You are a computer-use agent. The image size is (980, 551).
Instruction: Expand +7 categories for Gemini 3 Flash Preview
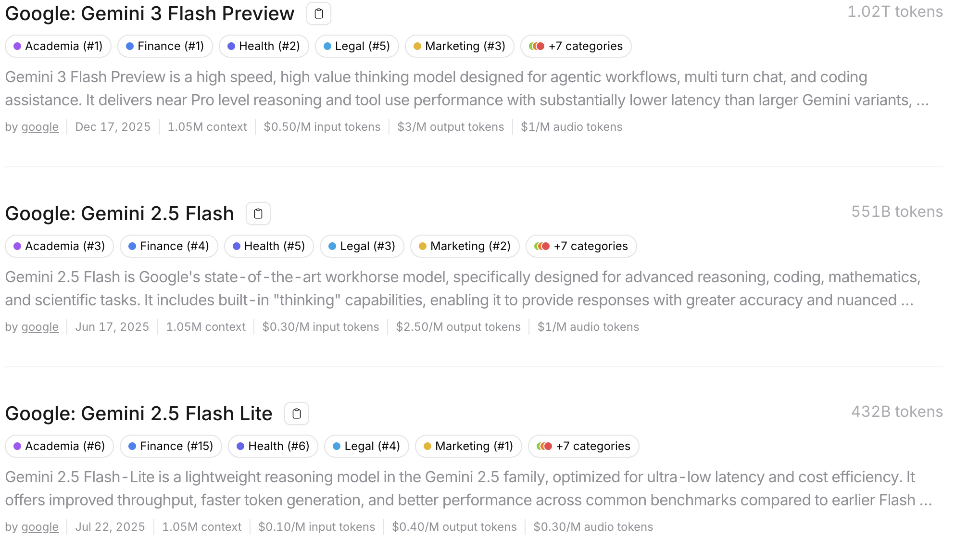[x=576, y=46]
